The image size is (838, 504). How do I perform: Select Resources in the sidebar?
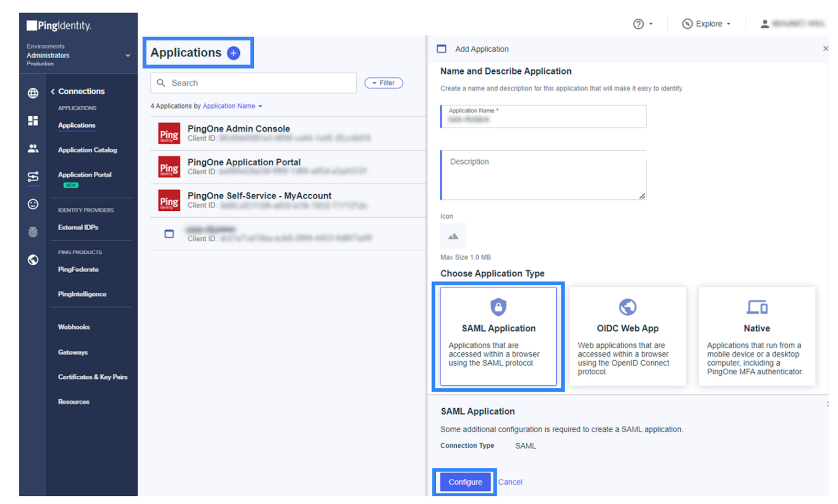[74, 402]
